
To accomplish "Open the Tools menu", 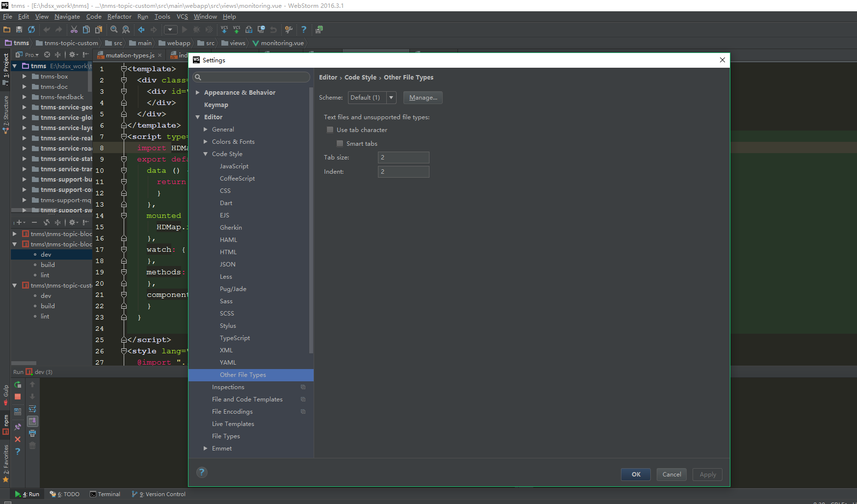I will [162, 16].
